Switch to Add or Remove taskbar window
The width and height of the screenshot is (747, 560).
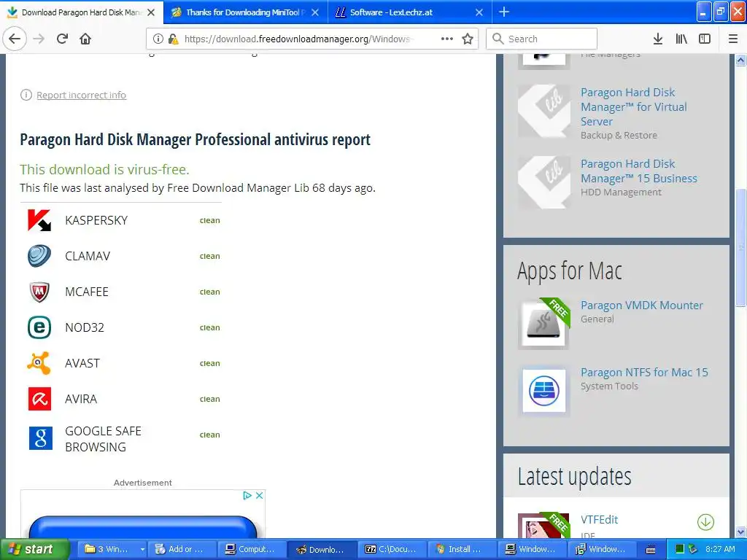click(182, 549)
